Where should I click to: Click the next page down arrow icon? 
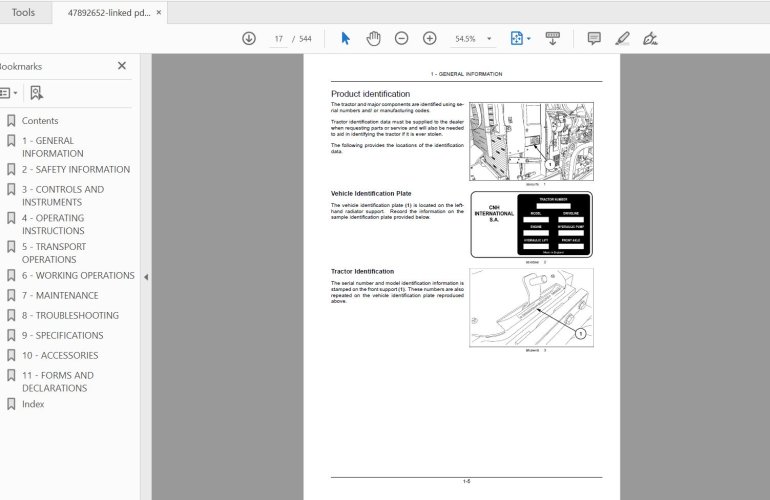(x=249, y=38)
